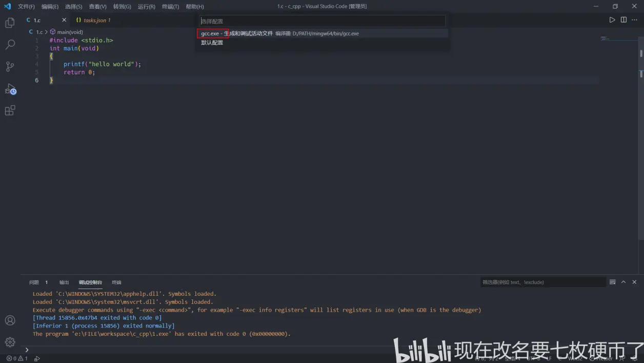Open the Extensions view
Viewport: 644px width, 363px height.
[x=10, y=110]
